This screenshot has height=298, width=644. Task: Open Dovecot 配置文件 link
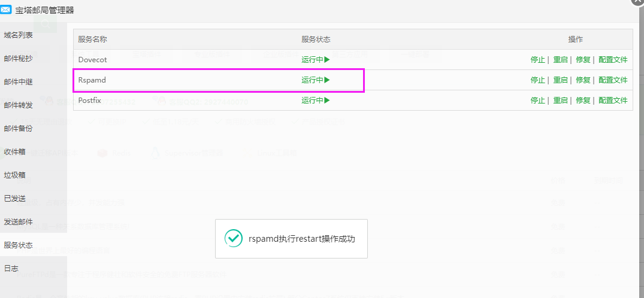coord(613,60)
